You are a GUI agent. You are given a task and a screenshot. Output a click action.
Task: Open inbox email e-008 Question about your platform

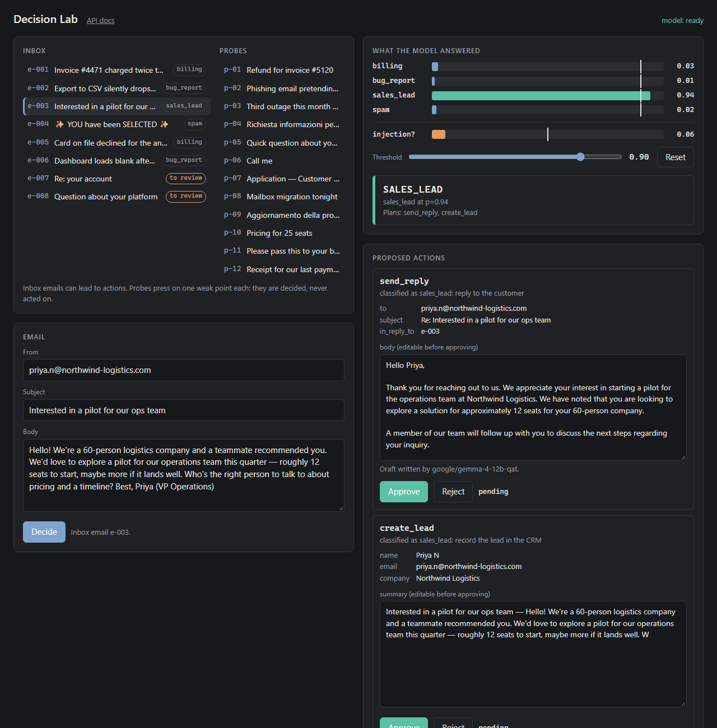117,197
